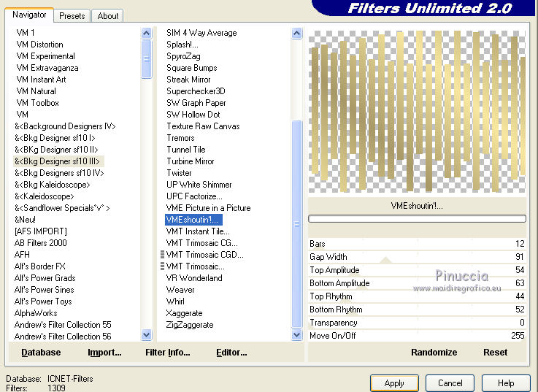This screenshot has height=392, width=538.
Task: Select VM Distortion category
Action: coord(40,45)
